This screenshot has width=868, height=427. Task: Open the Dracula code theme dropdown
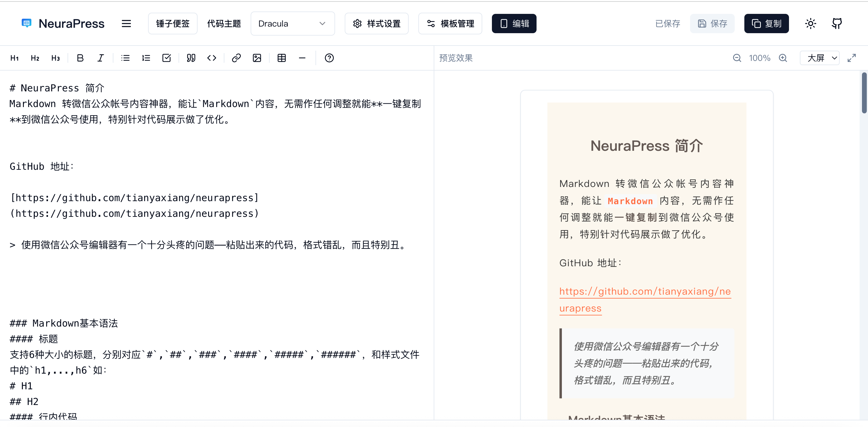pyautogui.click(x=292, y=24)
